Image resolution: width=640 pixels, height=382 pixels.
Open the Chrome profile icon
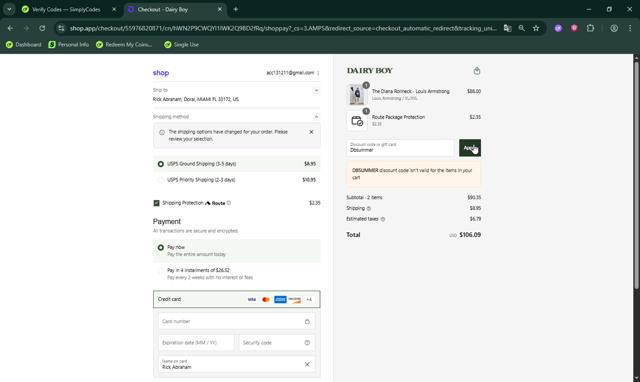point(614,28)
